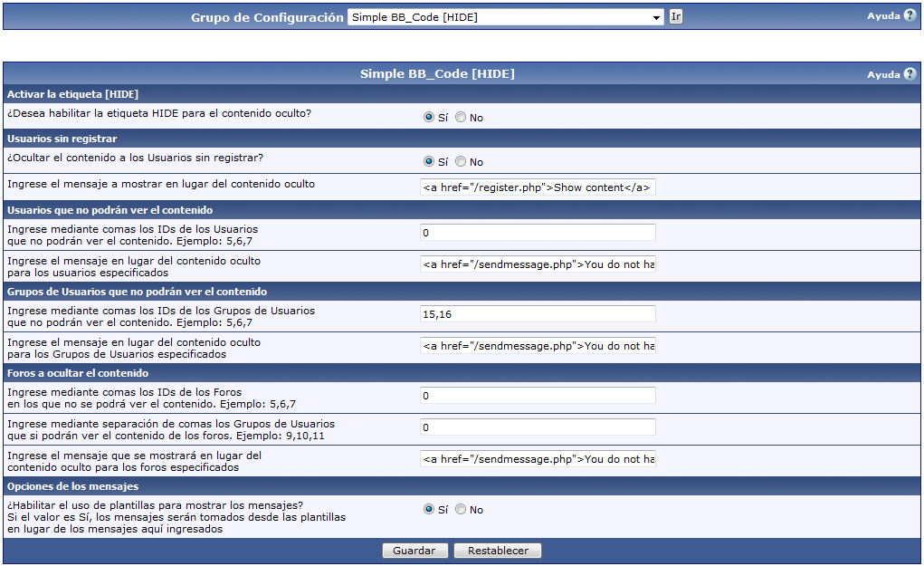The width and height of the screenshot is (924, 566).
Task: Click the message field for specified user groups
Action: (538, 346)
